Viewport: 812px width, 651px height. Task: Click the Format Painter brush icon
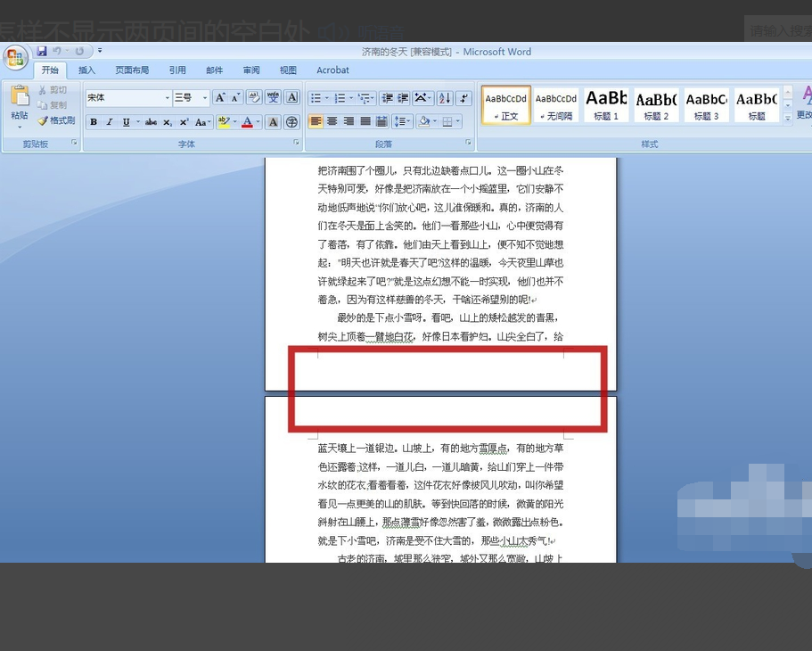43,120
